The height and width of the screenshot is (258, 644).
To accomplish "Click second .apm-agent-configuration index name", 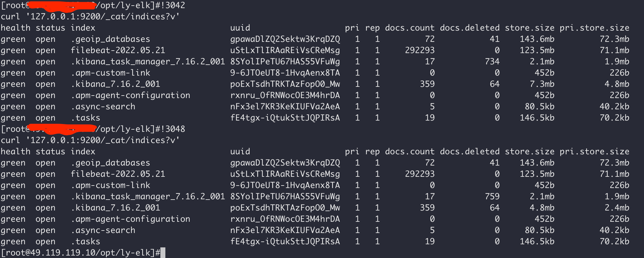I will 130,219.
